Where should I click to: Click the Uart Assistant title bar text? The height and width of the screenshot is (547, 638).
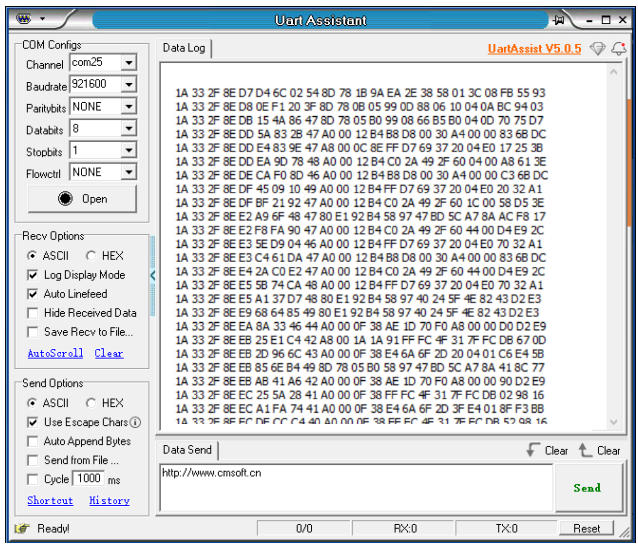321,20
